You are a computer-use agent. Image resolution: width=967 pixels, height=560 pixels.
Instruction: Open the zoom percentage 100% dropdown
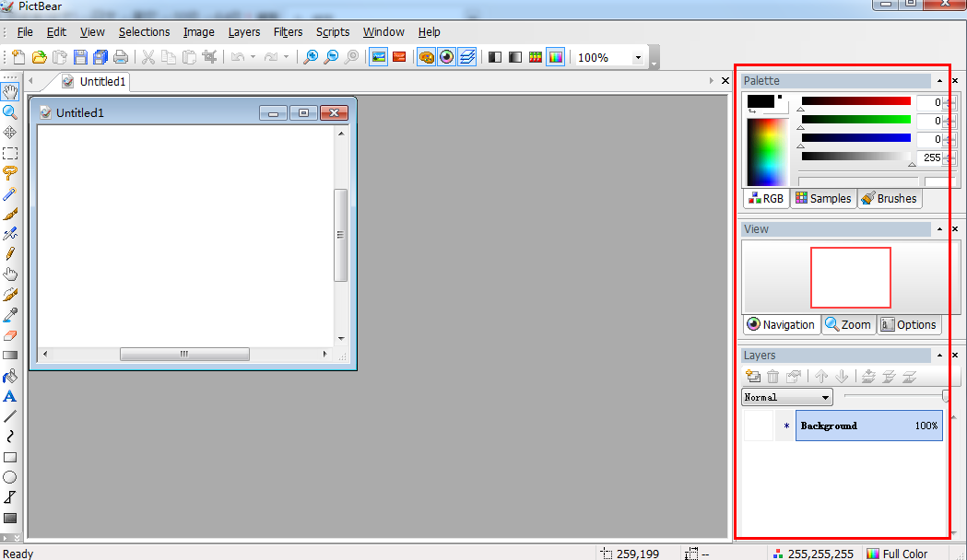(638, 58)
